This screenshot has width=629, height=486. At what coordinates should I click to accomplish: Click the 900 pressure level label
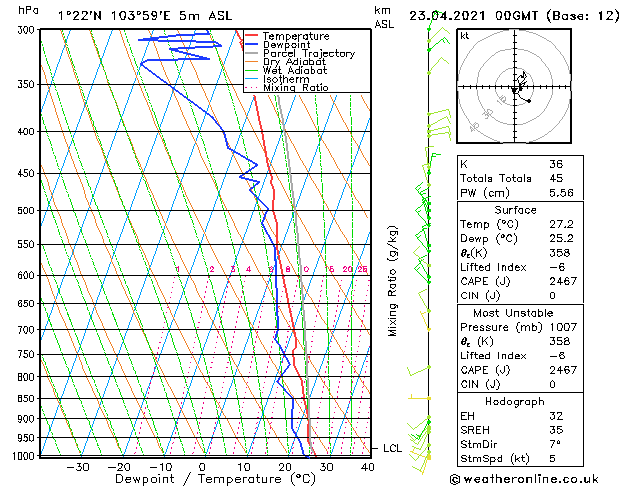point(28,419)
